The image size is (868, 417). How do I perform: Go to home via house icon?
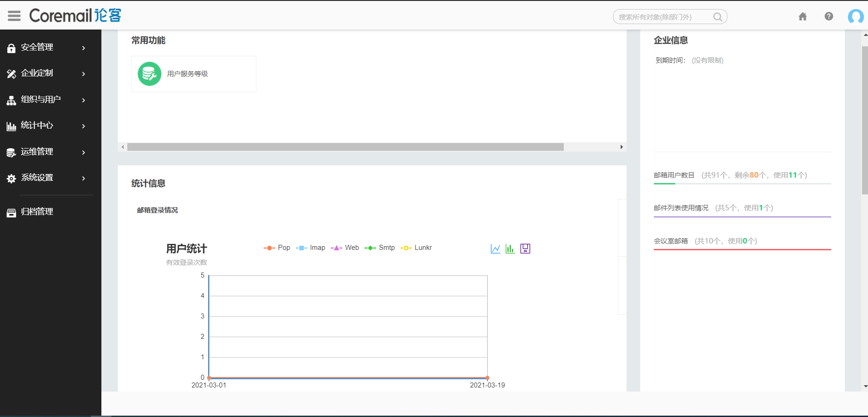pos(803,17)
